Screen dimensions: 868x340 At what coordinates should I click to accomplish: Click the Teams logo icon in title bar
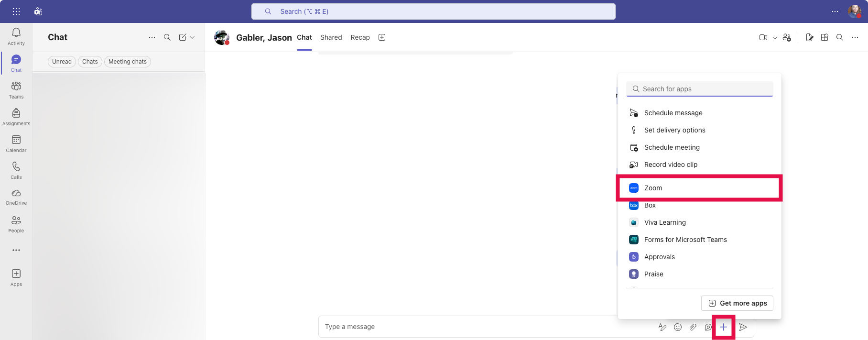[x=38, y=11]
